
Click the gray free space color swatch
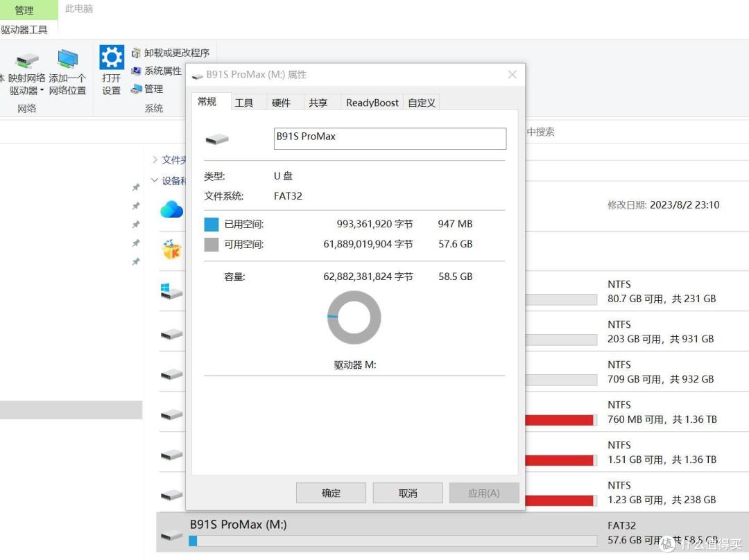[211, 245]
